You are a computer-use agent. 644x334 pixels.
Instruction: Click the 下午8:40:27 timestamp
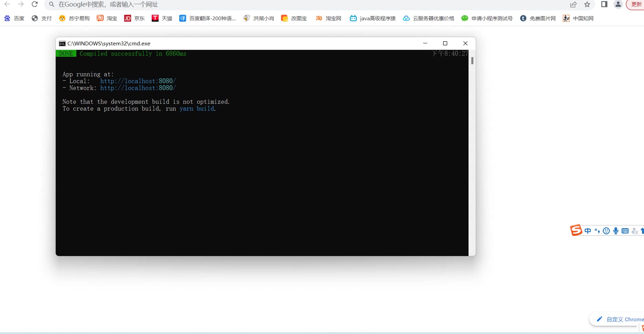pyautogui.click(x=450, y=54)
